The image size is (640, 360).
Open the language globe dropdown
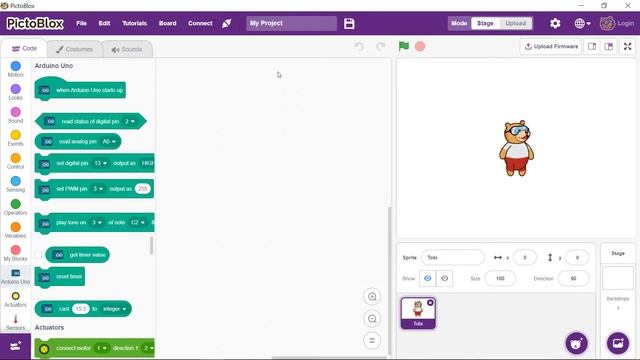[582, 23]
